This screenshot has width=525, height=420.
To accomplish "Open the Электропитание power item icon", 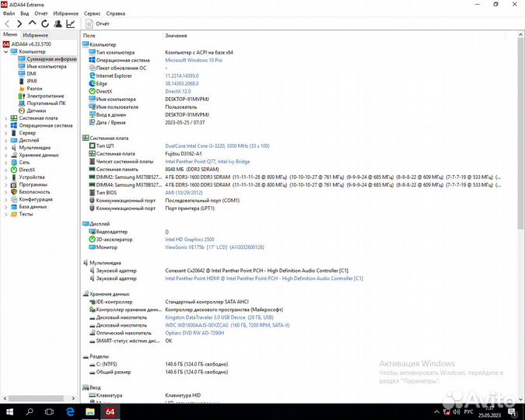I will 22,96.
